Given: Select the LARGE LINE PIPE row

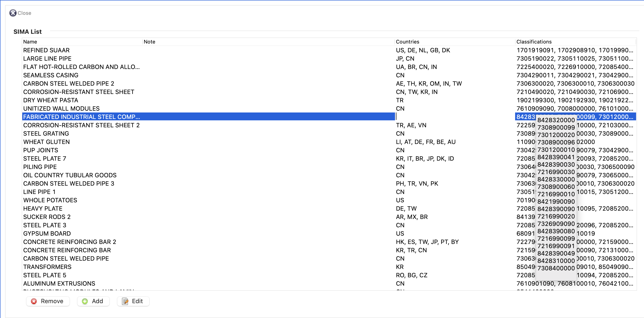Looking at the screenshot, I should click(329, 58).
